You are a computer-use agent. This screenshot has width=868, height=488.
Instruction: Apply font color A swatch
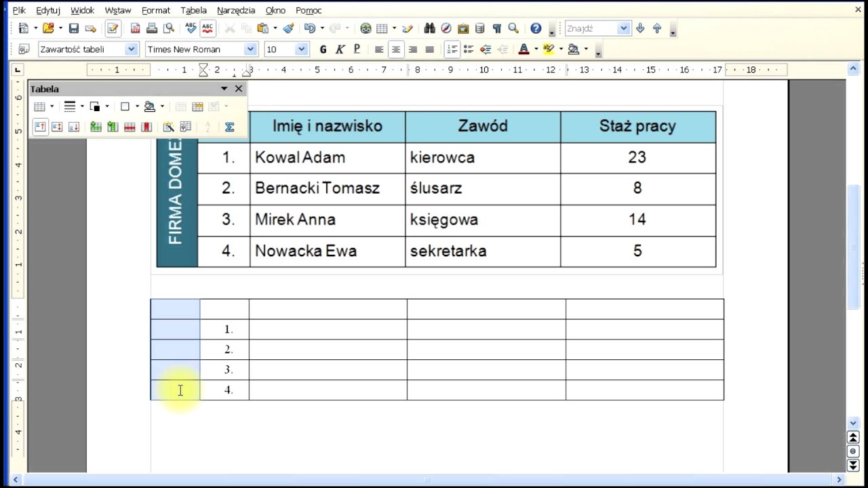tap(524, 49)
